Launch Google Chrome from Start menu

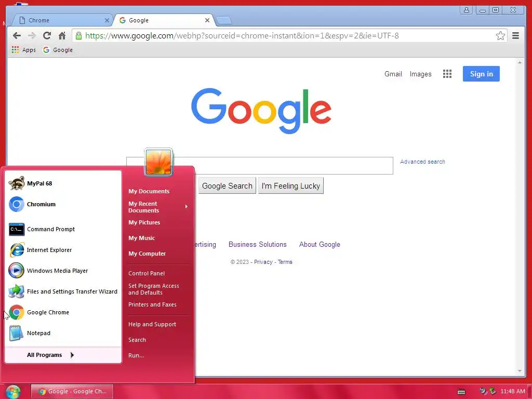coord(63,312)
